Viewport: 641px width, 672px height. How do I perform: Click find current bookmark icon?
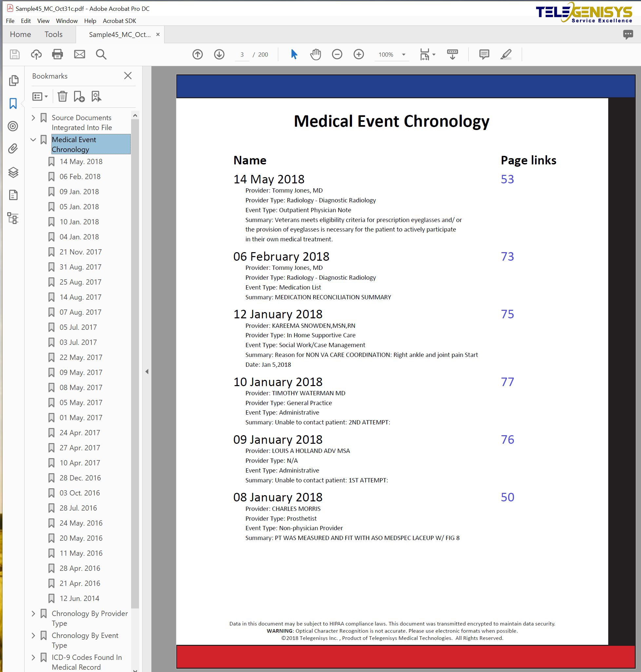point(96,97)
